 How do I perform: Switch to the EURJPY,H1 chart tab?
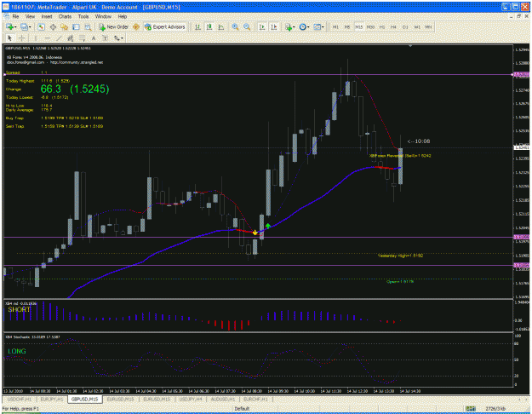tap(52, 399)
